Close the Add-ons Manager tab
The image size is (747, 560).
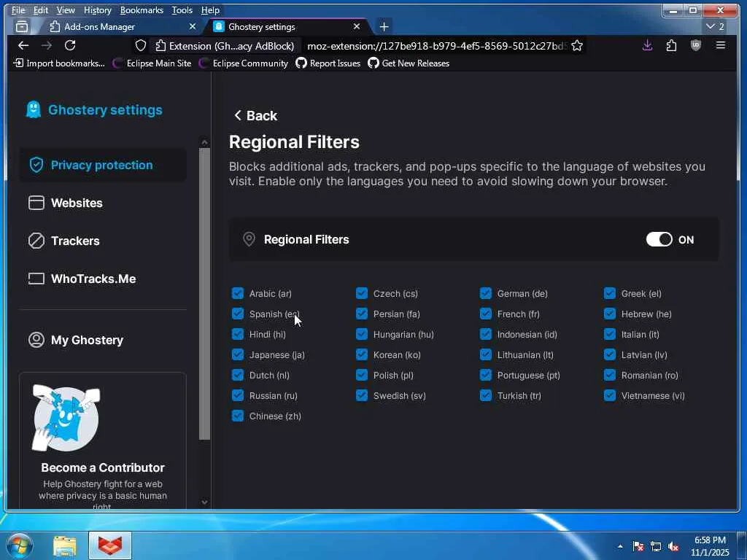193,27
